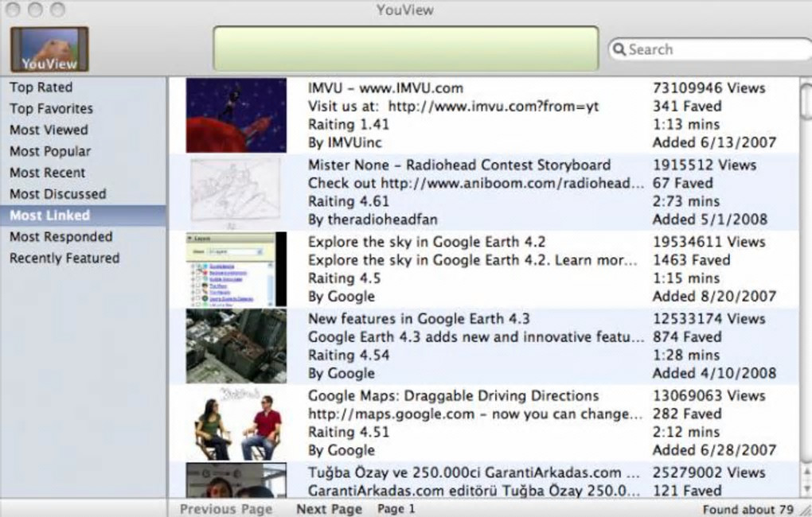Click '73109946 Views' count
The image size is (812, 517).
(709, 88)
